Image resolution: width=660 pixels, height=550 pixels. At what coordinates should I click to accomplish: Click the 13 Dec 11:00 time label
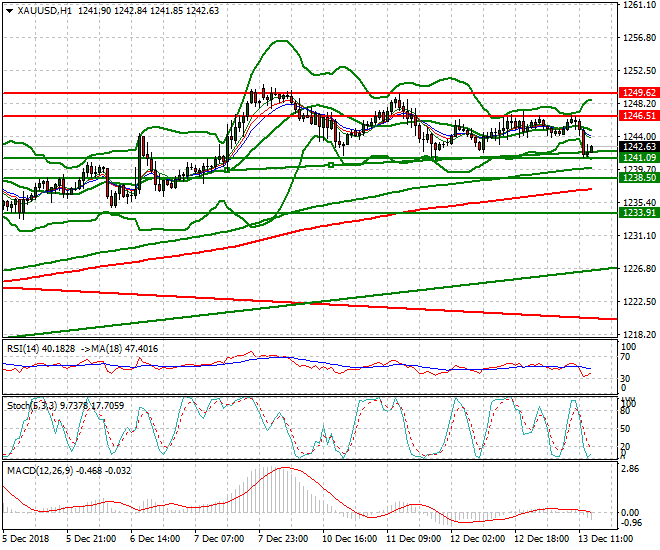pos(606,539)
